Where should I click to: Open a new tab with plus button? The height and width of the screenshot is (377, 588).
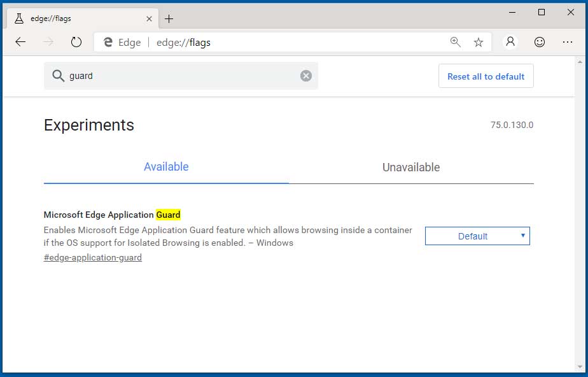coord(169,18)
